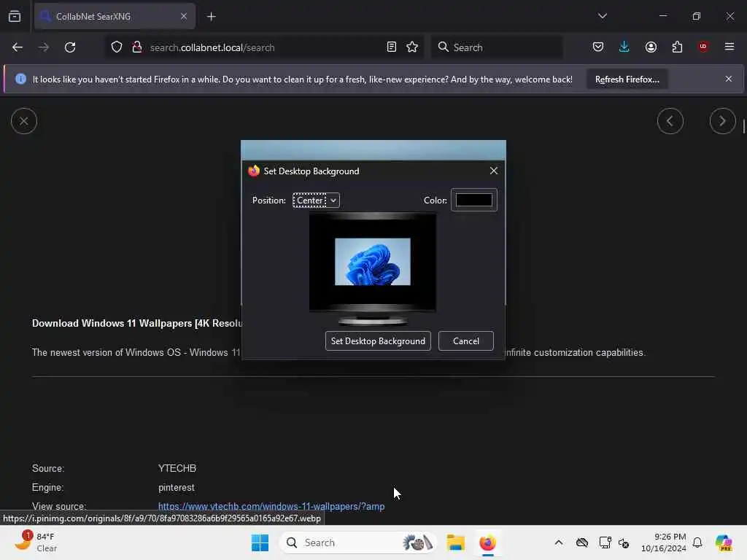Open the tracking protection shield icon
Viewport: 747px width, 560px height.
click(x=117, y=47)
